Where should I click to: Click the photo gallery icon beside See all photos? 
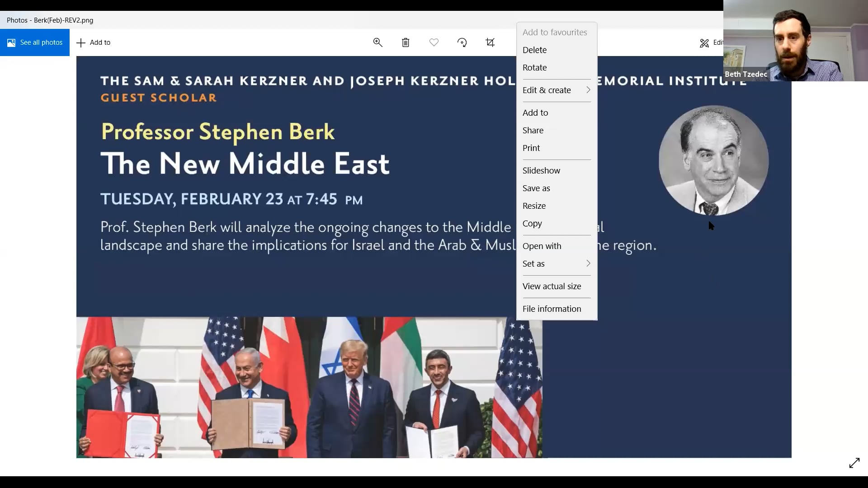pos(11,42)
